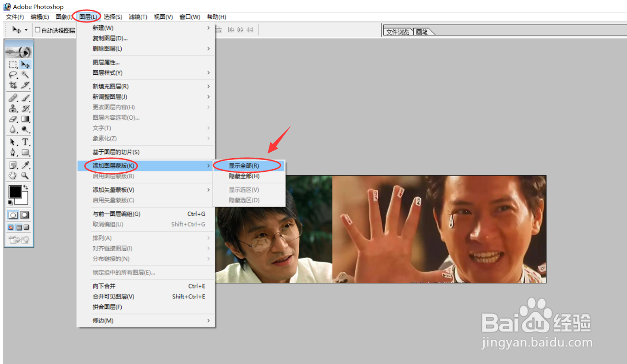
Task: Select the Rectangular Marquee tool
Action: 13,65
